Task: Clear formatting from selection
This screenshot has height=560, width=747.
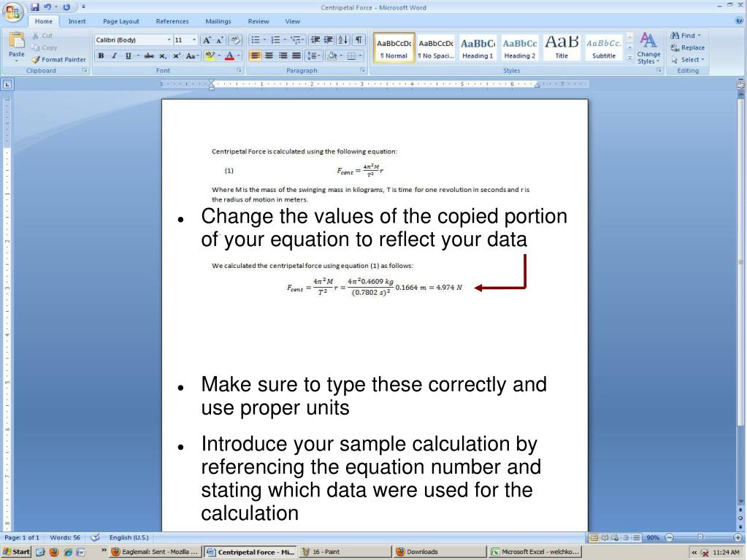Action: [x=235, y=40]
